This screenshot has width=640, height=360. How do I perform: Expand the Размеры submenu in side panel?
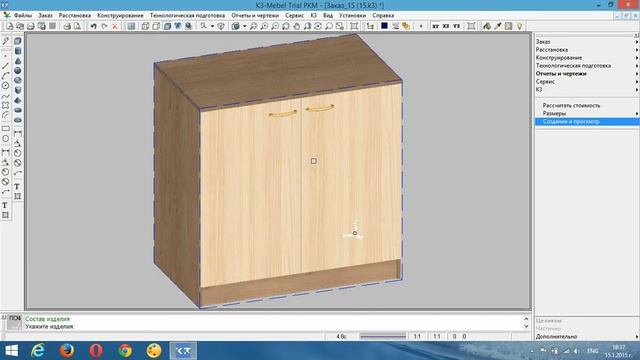(637, 113)
